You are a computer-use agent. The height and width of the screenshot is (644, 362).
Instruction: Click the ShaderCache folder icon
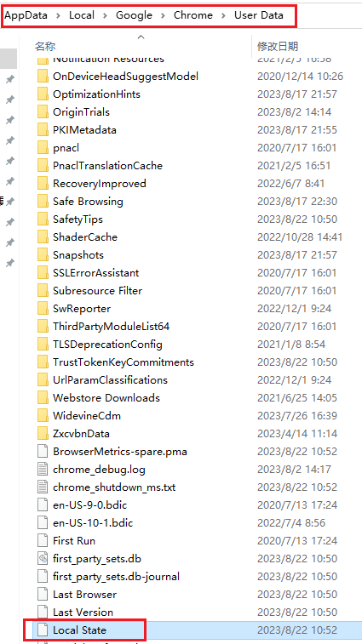pos(43,237)
